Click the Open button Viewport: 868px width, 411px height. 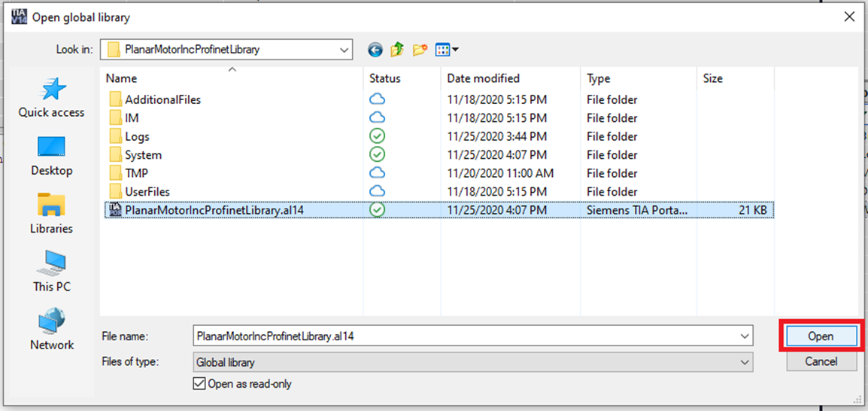821,336
